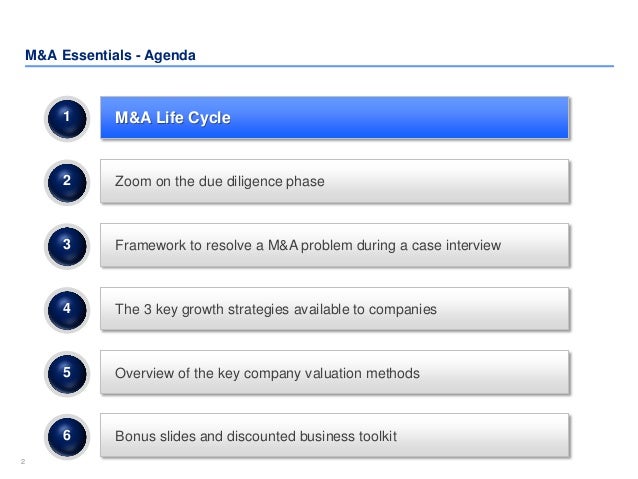
Task: Click the number 5 circle badge
Action: tap(66, 374)
